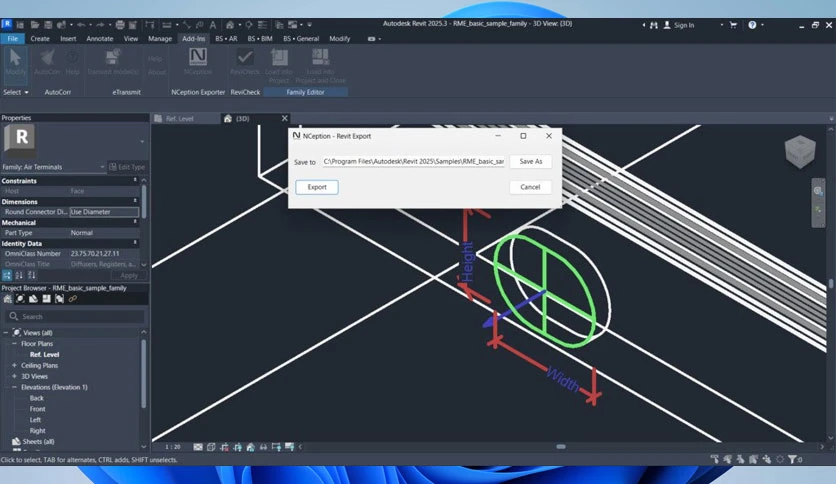Click the Project Browser Search field
Screen dimensions: 836x484
[x=75, y=317]
